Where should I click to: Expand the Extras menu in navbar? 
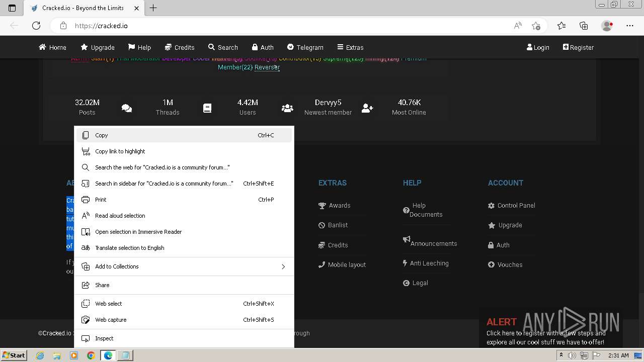point(350,47)
